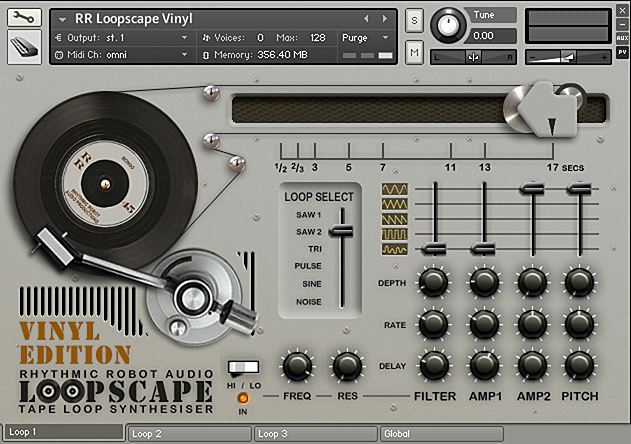
Task: Switch to the Global tab
Action: [442, 434]
